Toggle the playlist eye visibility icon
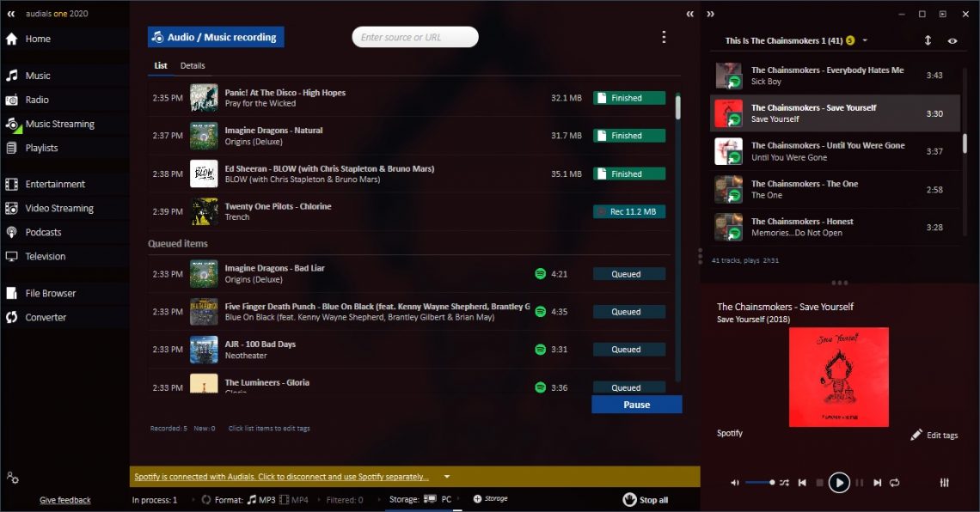980x512 pixels. pos(952,40)
